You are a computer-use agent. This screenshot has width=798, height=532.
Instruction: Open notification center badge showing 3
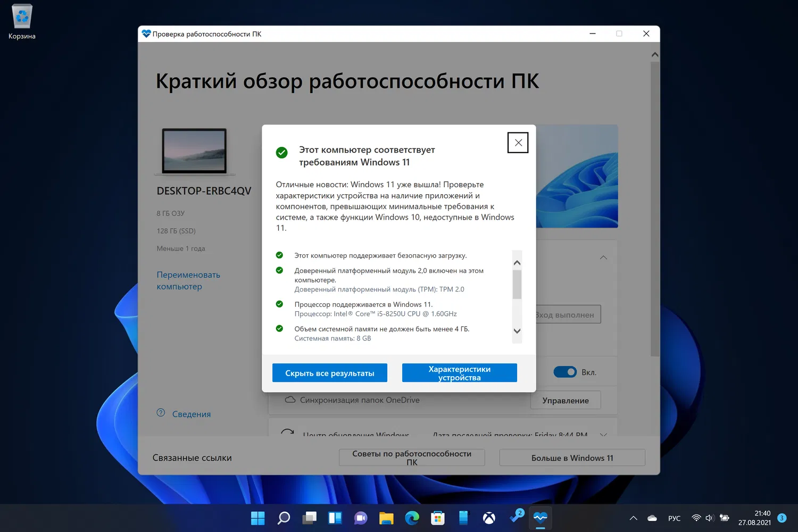pyautogui.click(x=782, y=518)
